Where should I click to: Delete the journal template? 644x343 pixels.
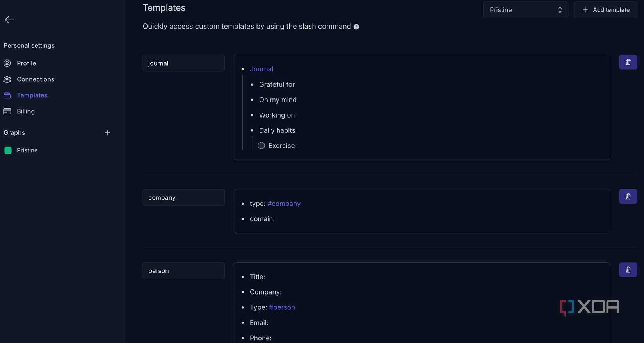(628, 62)
